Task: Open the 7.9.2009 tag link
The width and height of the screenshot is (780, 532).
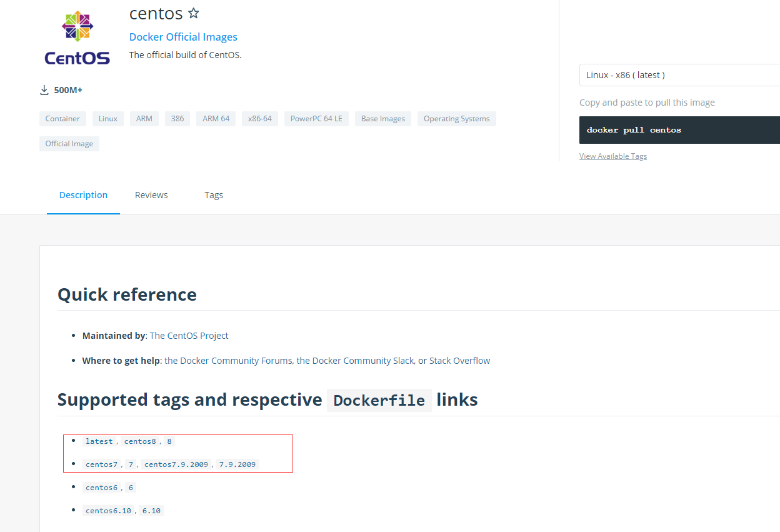Action: [x=237, y=464]
